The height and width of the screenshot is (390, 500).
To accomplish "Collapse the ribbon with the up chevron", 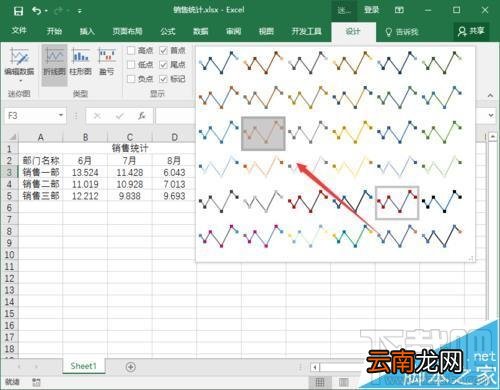I will pos(490,95).
